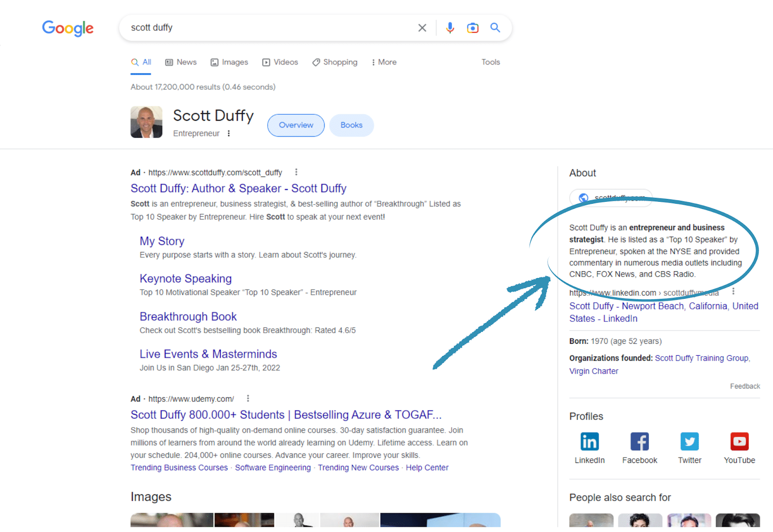Click the People also search for heading
Screen dimensions: 773x532
tap(620, 498)
